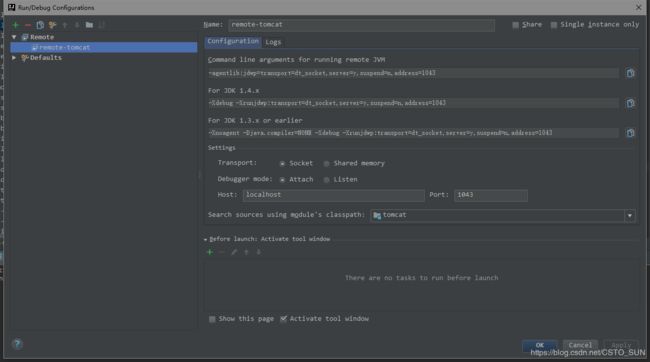This screenshot has width=650, height=362.
Task: Collapse the Before launch section
Action: (206, 239)
